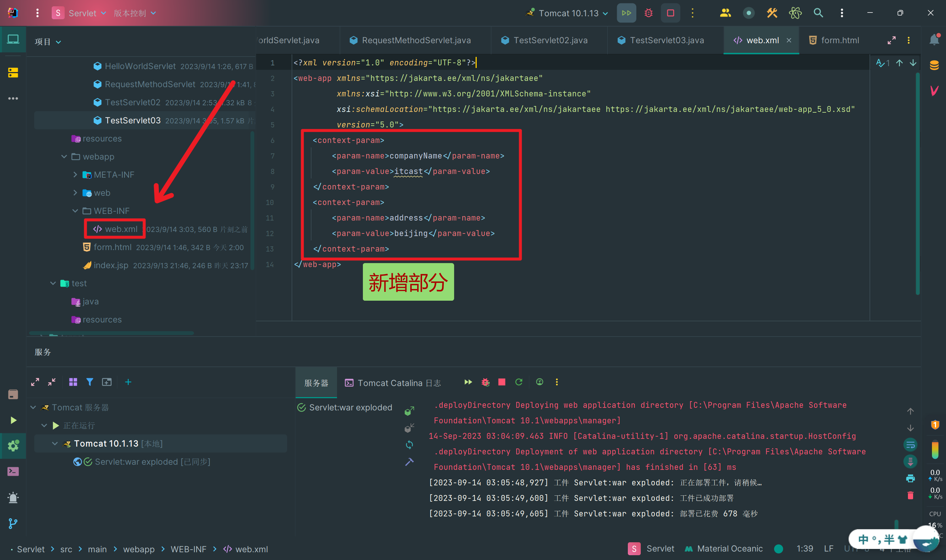Stop the running Tomcat server from the top toolbar

click(670, 13)
